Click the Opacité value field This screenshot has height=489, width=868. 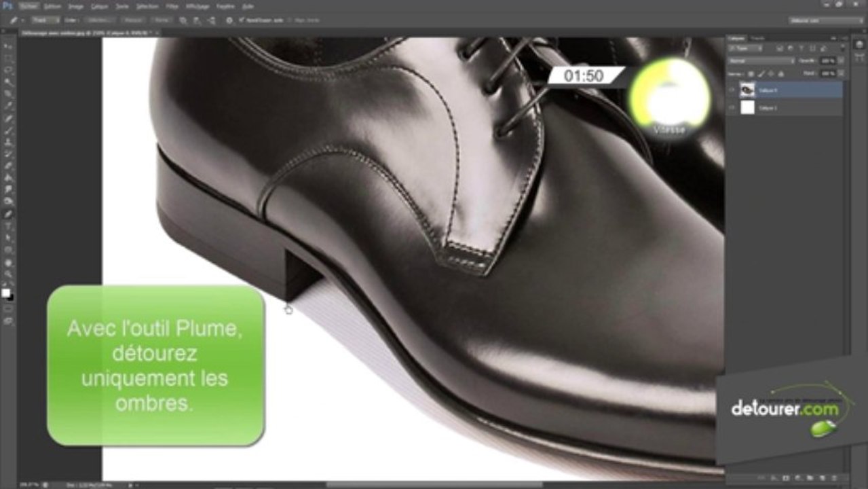827,60
